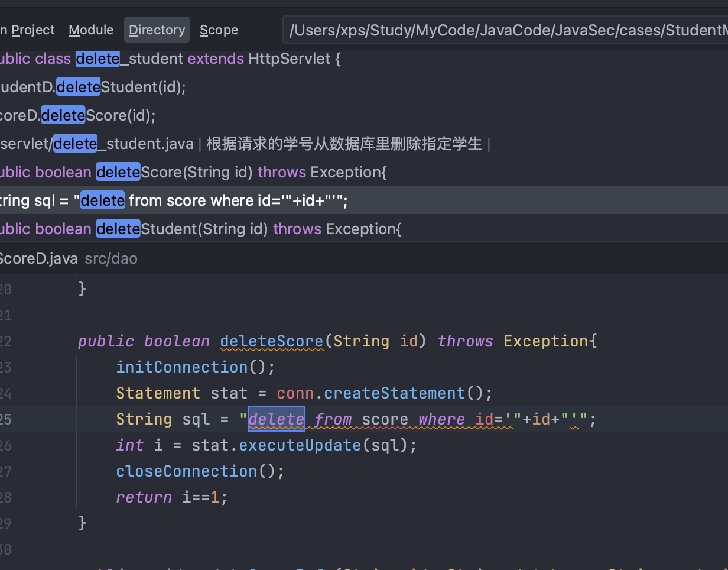Select the highlighted 'delete from score' result row
The image size is (728, 570).
(x=177, y=201)
